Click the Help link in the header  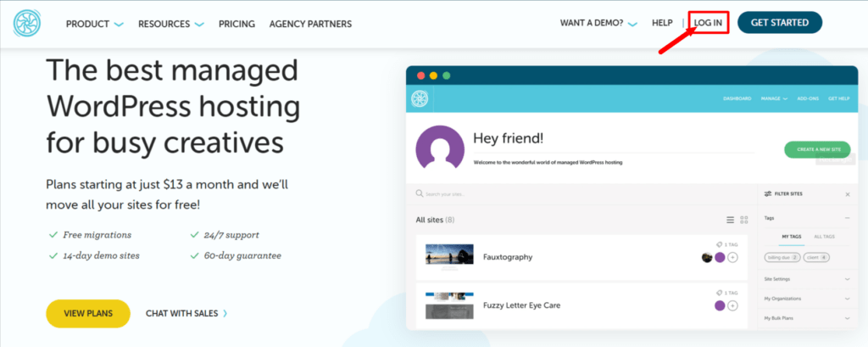(x=662, y=23)
